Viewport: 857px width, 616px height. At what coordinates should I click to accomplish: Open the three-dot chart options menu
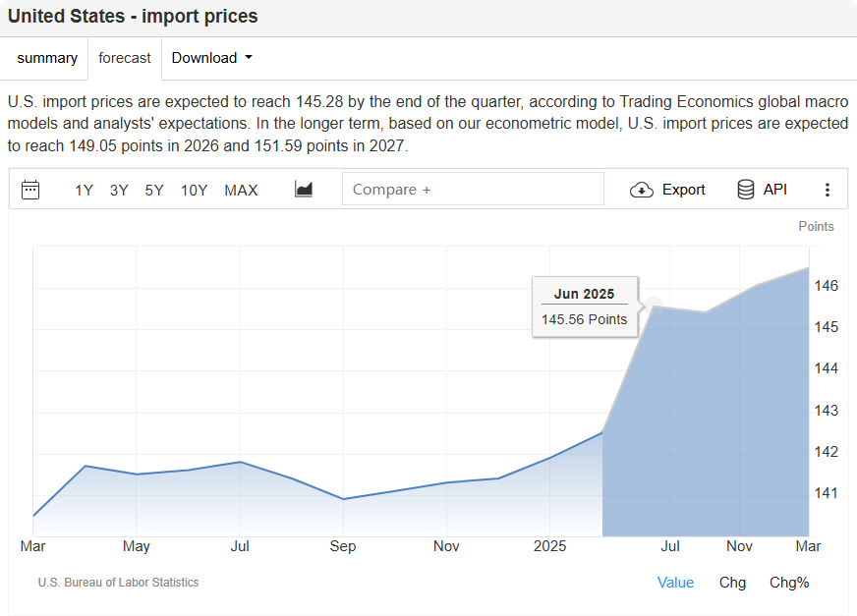click(828, 190)
